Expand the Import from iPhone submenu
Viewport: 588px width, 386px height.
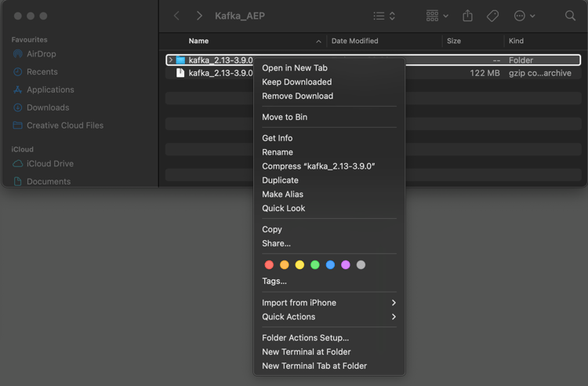point(328,303)
